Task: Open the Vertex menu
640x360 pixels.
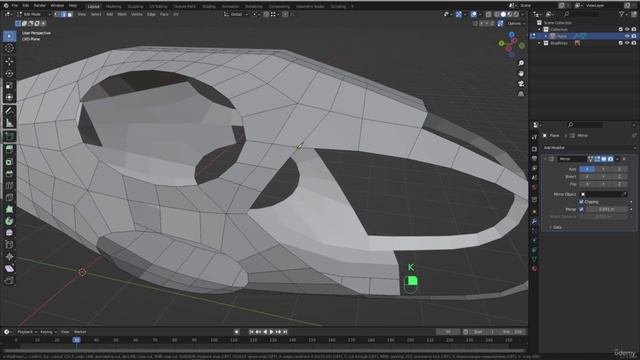Action: pyautogui.click(x=136, y=14)
